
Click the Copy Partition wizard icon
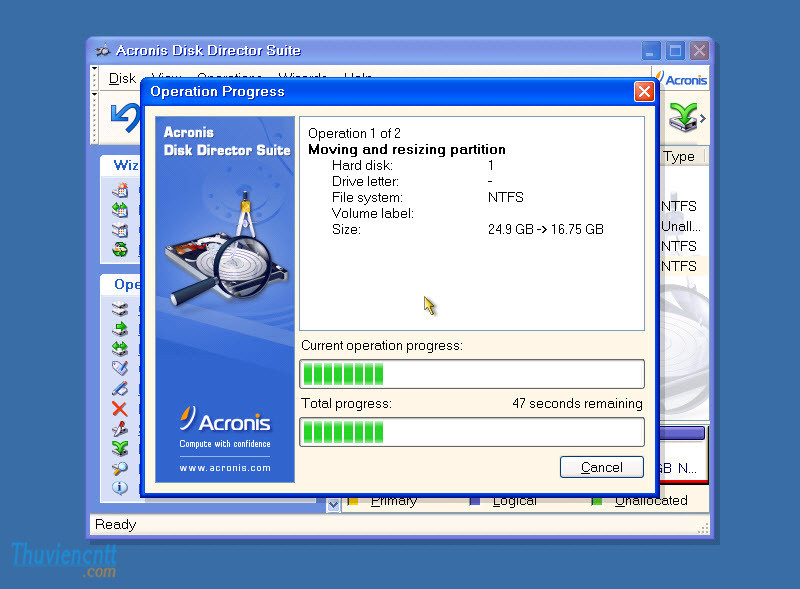point(120,230)
